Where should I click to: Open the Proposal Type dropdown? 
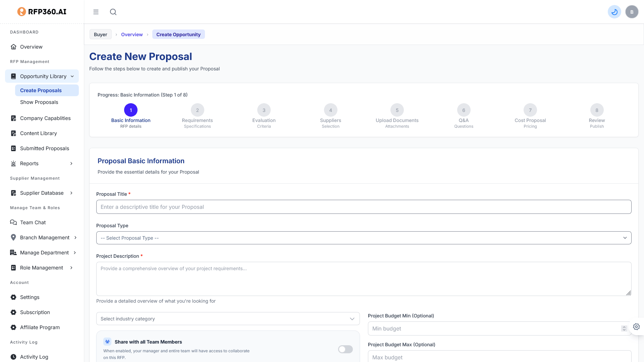(363, 238)
